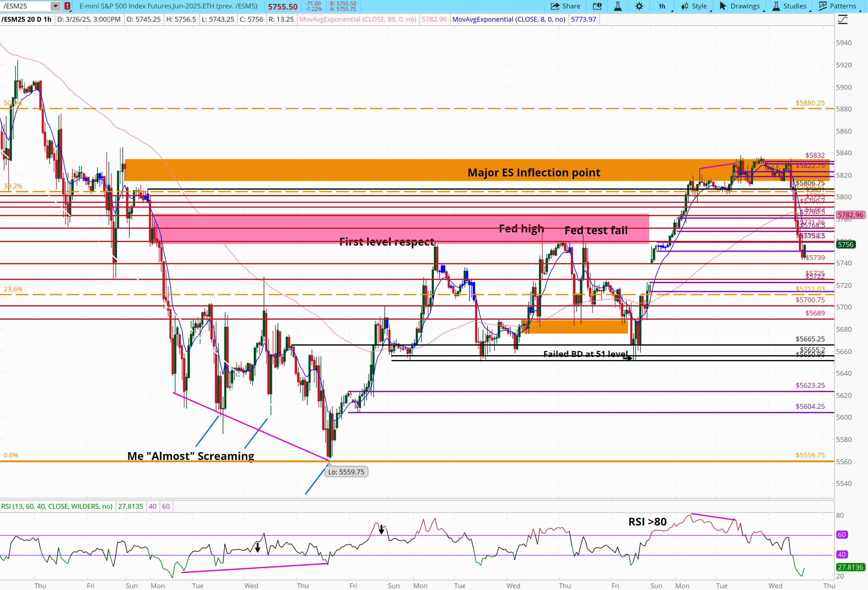Click the Share button
This screenshot has height=590, width=868.
[566, 6]
